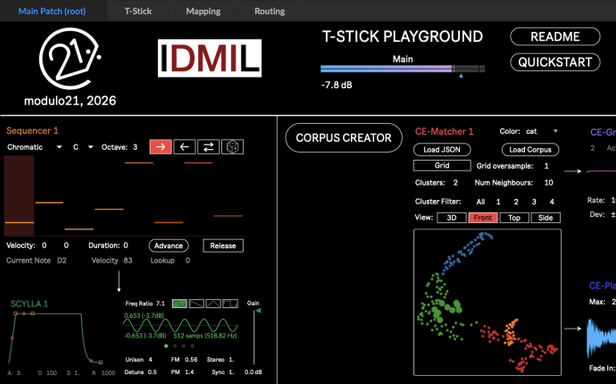
Task: Set Cluster Filter to 2
Action: tap(516, 202)
